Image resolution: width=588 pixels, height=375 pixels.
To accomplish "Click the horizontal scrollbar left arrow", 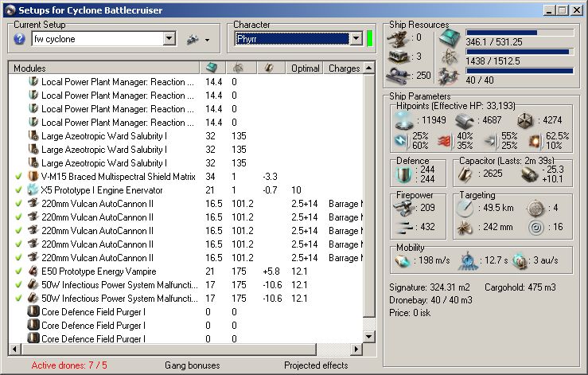I will point(14,349).
